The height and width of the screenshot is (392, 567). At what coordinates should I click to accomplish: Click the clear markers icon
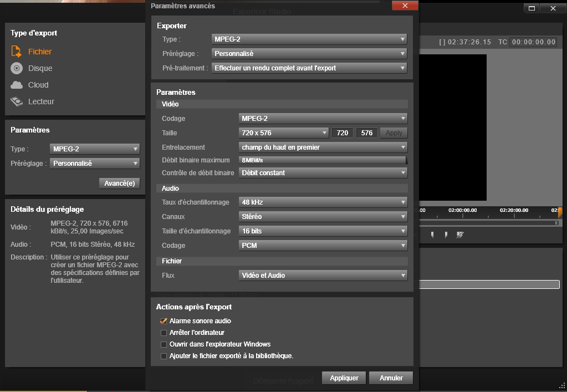(459, 235)
